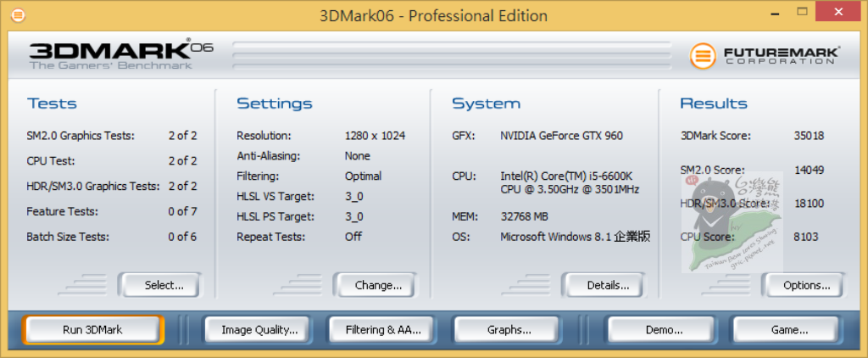Click the 3DMark Score value 35018
Screen dimensions: 868x358
coord(809,136)
